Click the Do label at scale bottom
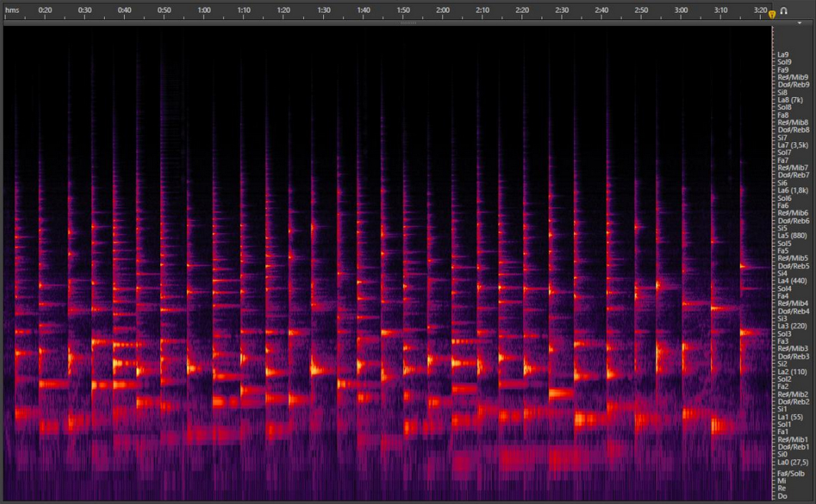The height and width of the screenshot is (504, 816). pyautogui.click(x=782, y=496)
